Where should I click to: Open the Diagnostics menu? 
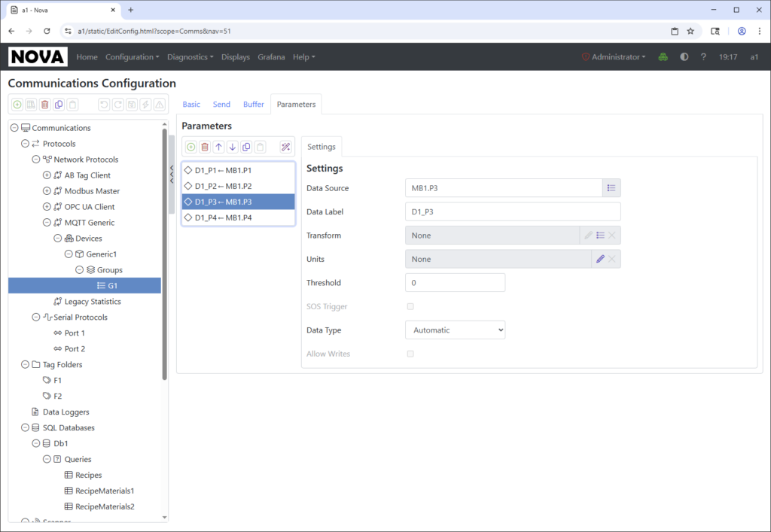click(x=190, y=57)
